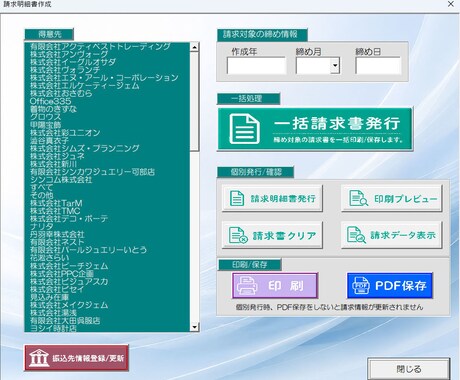This screenshot has width=460, height=380.
Task: Select 株式会社ビジュアスカ in customer list
Action: coord(107,281)
